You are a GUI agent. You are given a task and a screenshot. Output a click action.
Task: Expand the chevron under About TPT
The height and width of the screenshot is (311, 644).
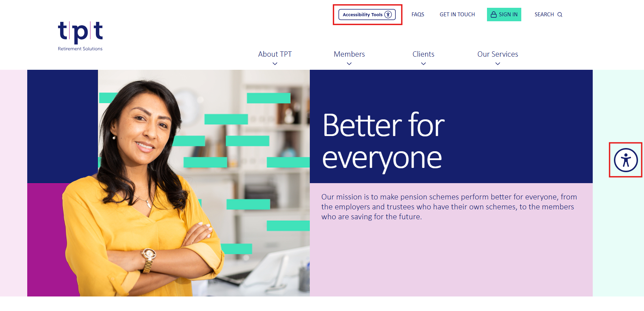(275, 64)
